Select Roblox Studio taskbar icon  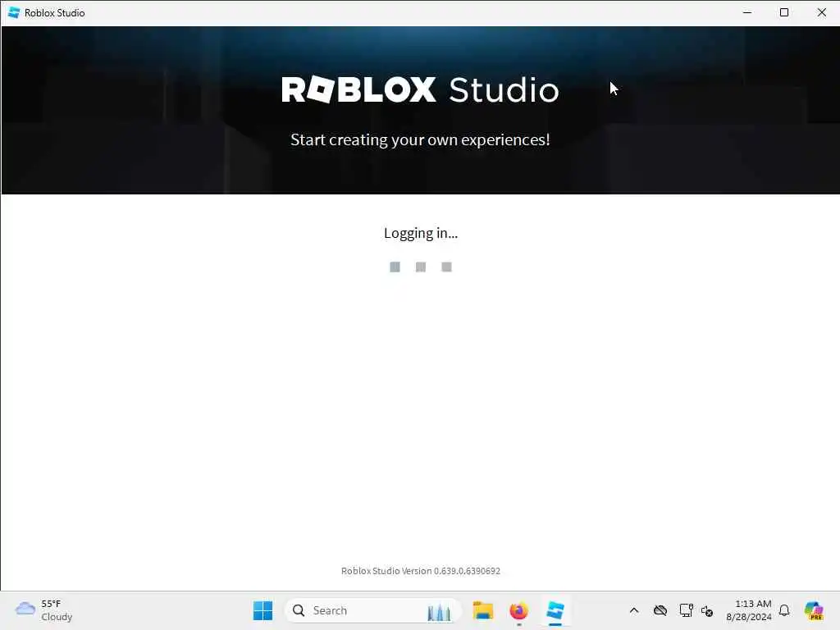(555, 610)
